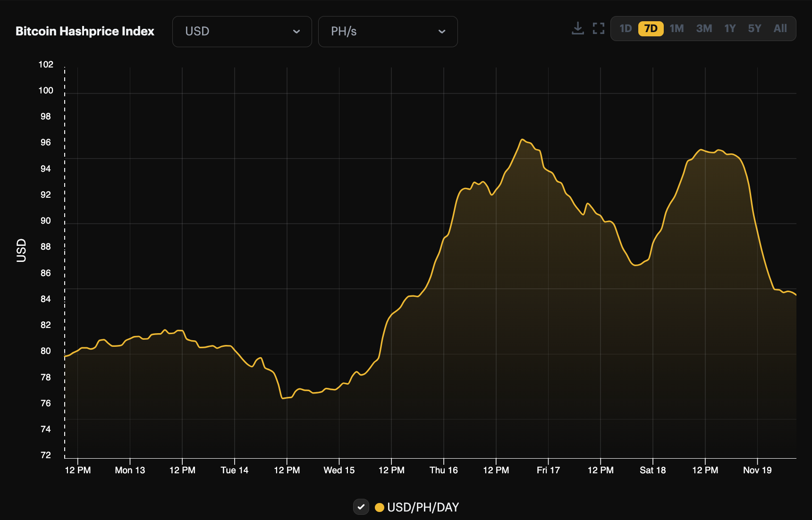The width and height of the screenshot is (812, 520).
Task: Click the Bitcoin Hashprice Index title
Action: tap(85, 31)
